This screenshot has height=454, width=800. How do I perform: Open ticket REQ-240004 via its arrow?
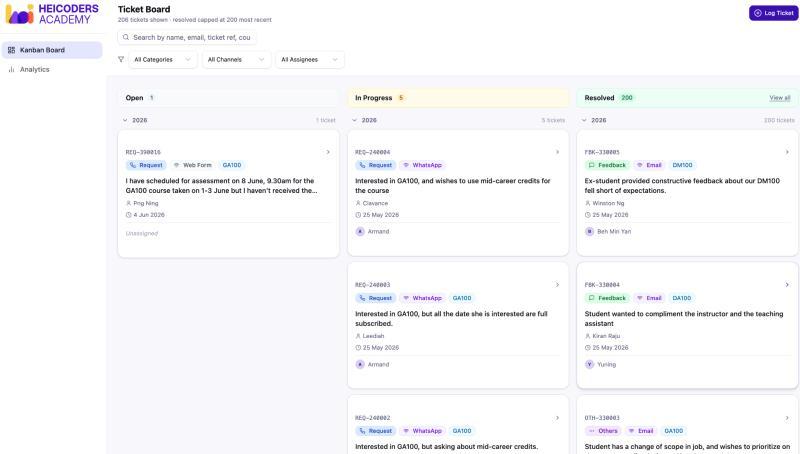tap(557, 152)
